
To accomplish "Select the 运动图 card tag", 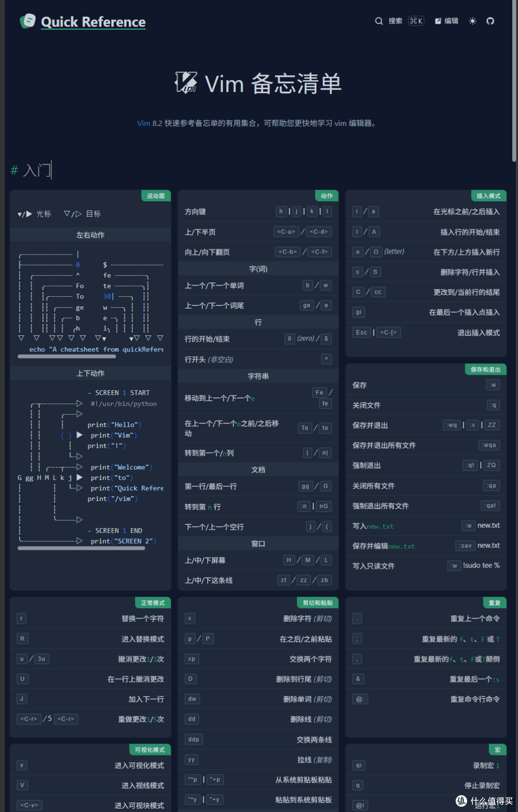I will (156, 196).
